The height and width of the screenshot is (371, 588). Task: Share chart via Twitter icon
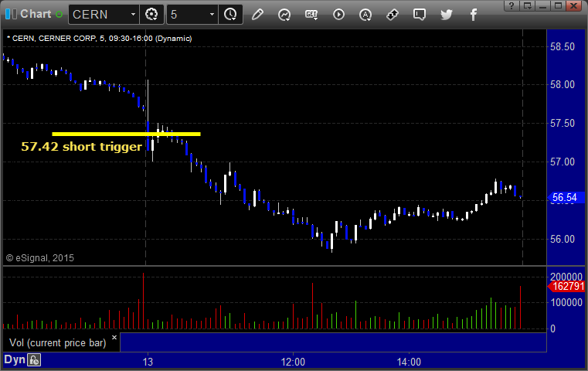point(447,15)
